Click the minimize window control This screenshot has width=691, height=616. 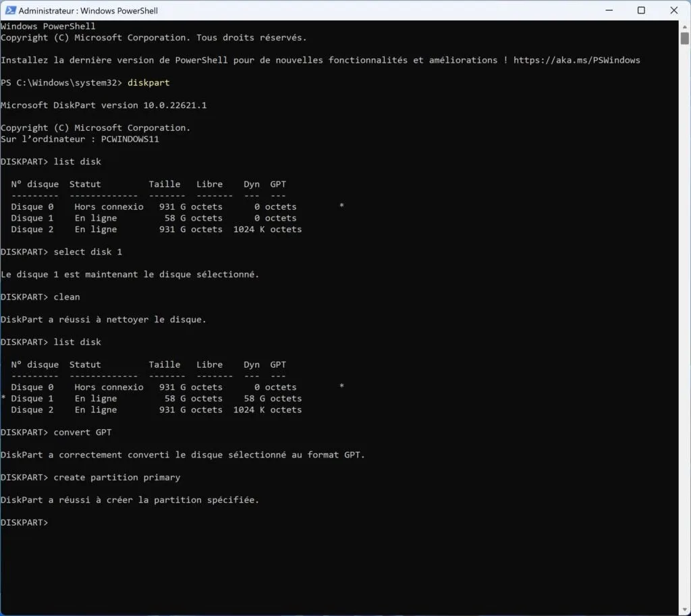tap(608, 10)
